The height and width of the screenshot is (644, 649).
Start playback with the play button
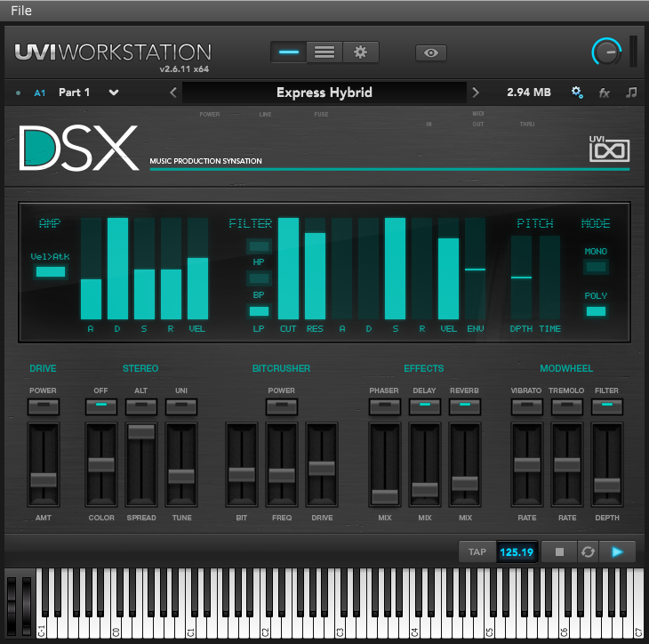click(x=617, y=551)
